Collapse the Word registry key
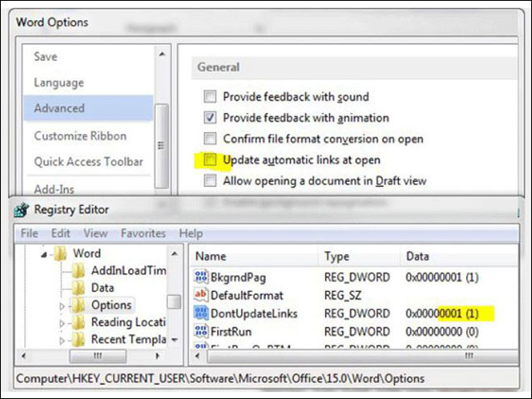The image size is (532, 399). coord(44,254)
